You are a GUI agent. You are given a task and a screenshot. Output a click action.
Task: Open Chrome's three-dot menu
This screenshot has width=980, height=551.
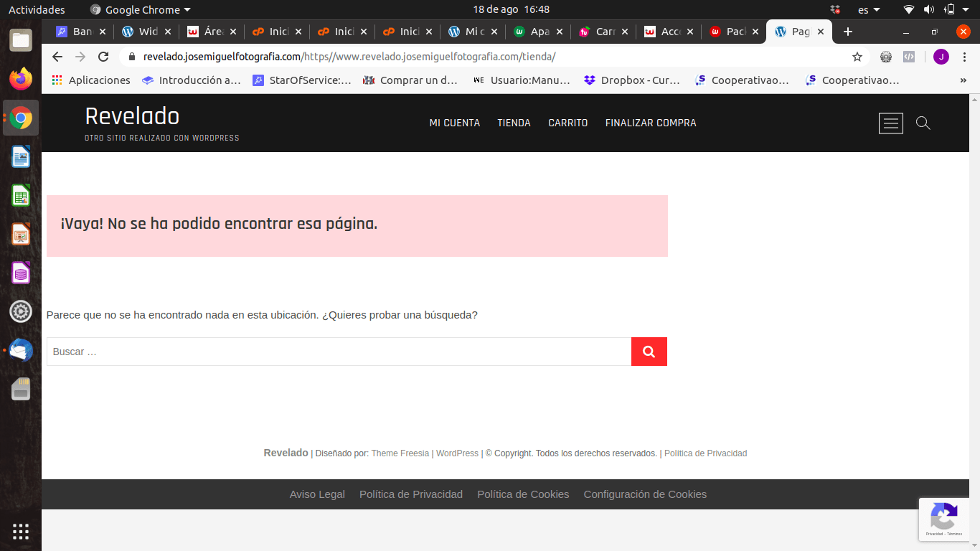tap(965, 57)
